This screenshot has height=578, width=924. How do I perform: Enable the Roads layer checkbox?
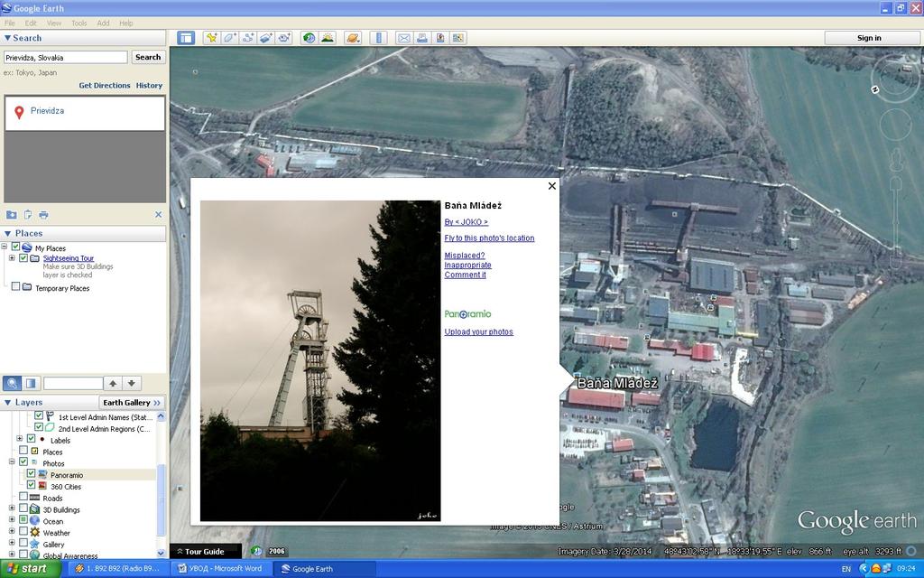click(x=23, y=497)
